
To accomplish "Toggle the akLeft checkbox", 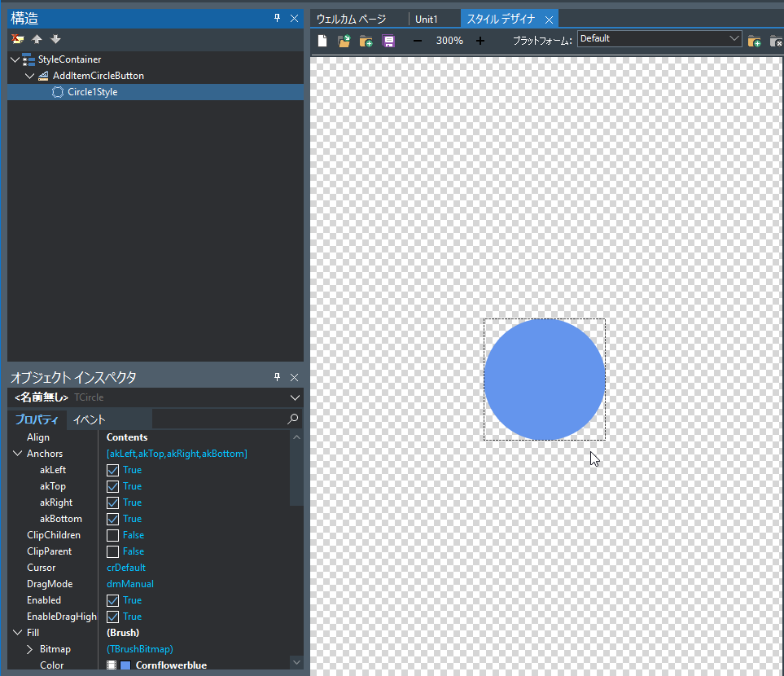I will (113, 470).
